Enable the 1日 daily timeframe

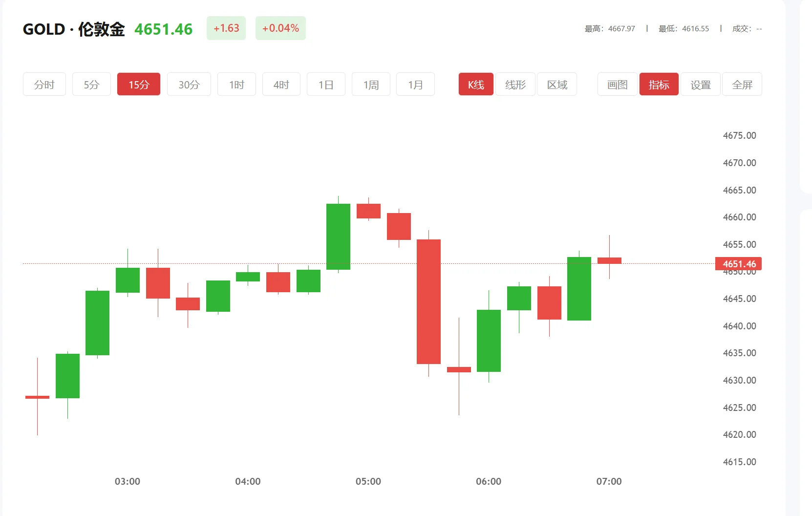tap(326, 84)
